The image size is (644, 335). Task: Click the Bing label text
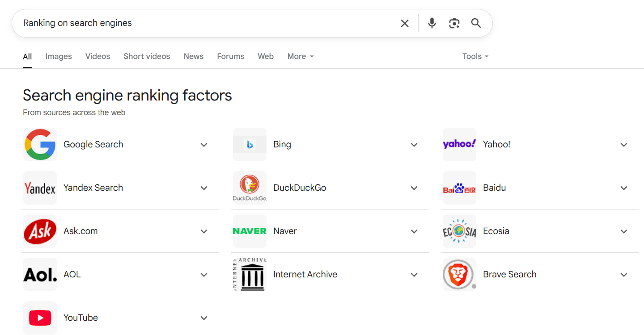[282, 144]
